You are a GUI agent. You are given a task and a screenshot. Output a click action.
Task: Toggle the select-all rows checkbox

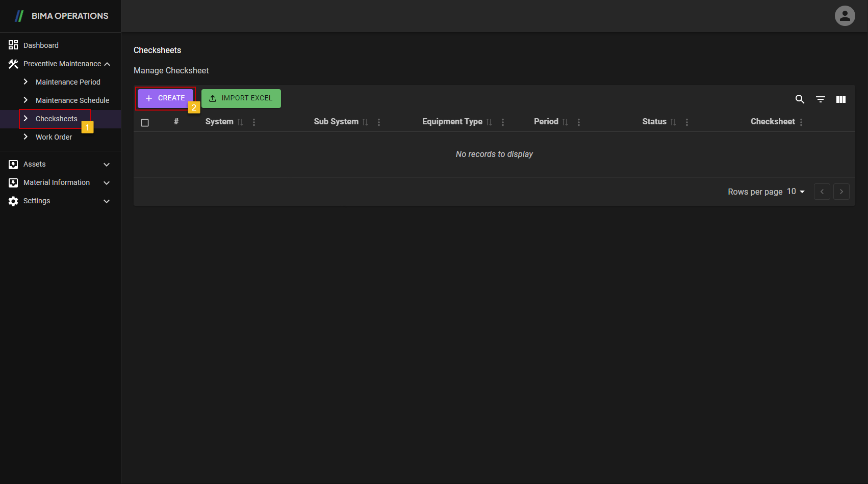click(145, 123)
